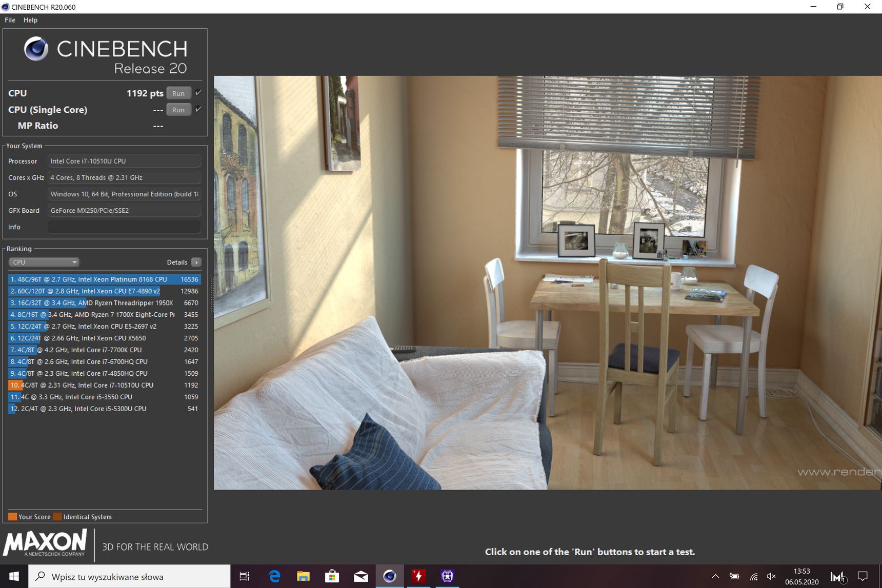Run the CPU multi-core test
Image resolution: width=882 pixels, height=588 pixels.
point(178,93)
